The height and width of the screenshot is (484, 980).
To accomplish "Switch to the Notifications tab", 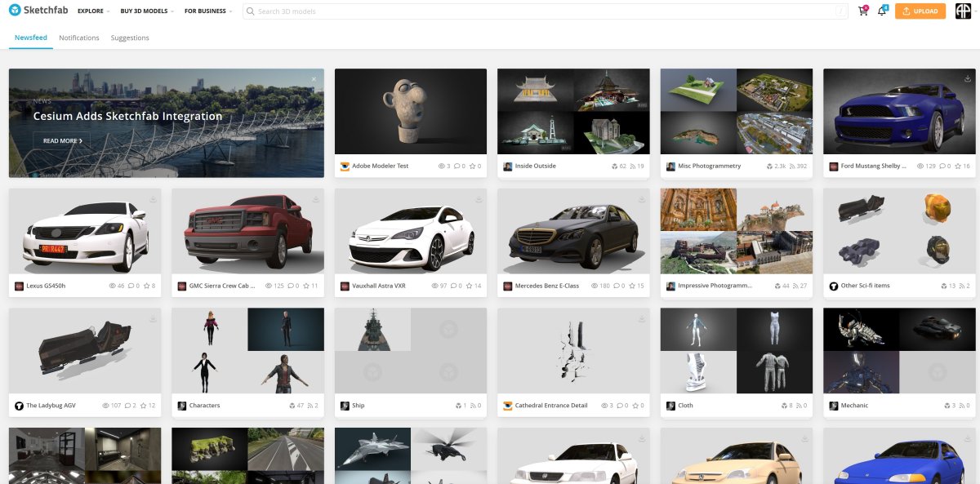I will coord(79,38).
